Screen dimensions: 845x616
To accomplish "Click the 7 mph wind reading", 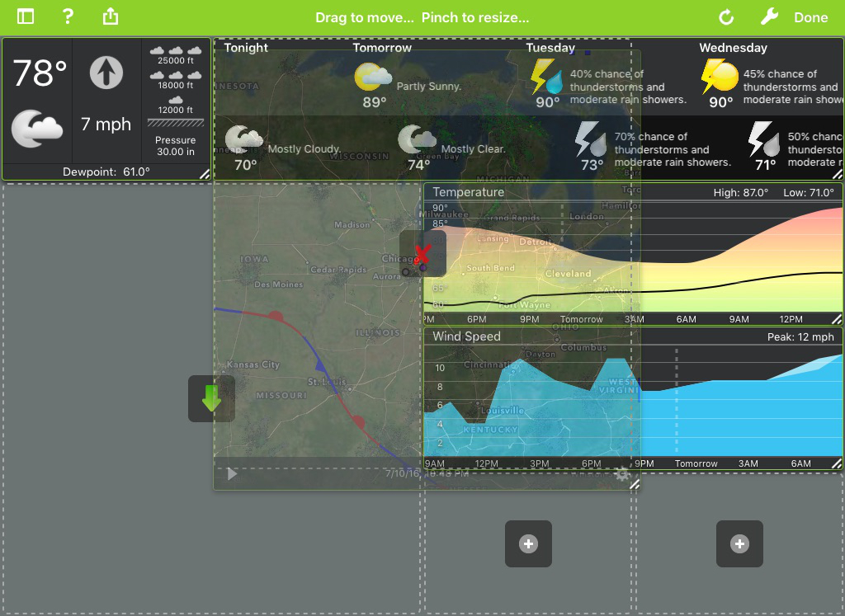I will [106, 125].
